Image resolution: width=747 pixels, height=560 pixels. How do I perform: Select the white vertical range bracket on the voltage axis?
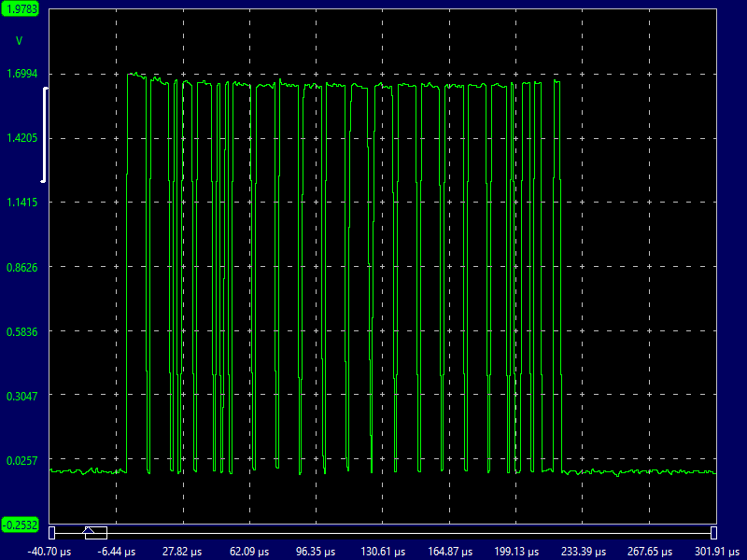pos(44,134)
